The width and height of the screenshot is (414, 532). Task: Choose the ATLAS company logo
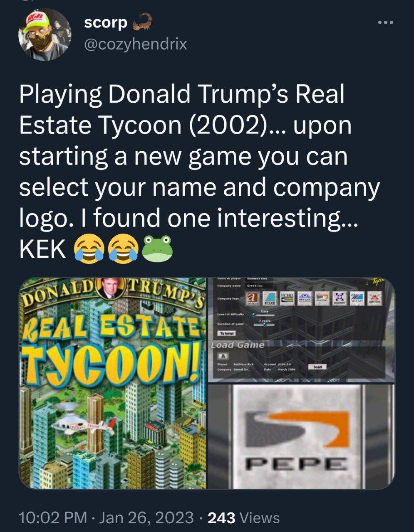(x=270, y=298)
